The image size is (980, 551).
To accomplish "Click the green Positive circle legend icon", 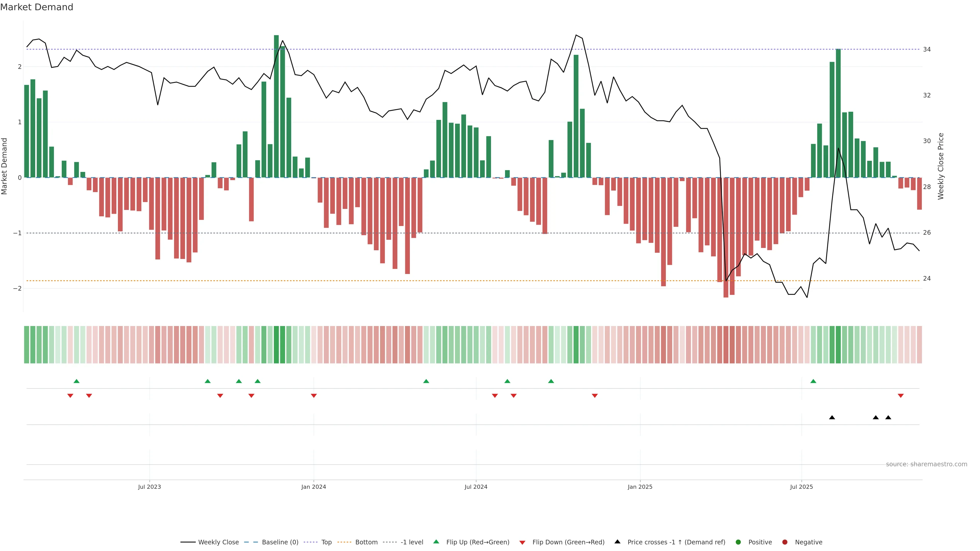I will (738, 542).
